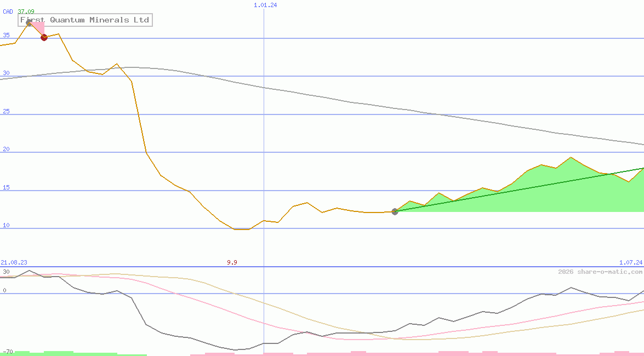Click the 20 price axis label

click(6, 149)
